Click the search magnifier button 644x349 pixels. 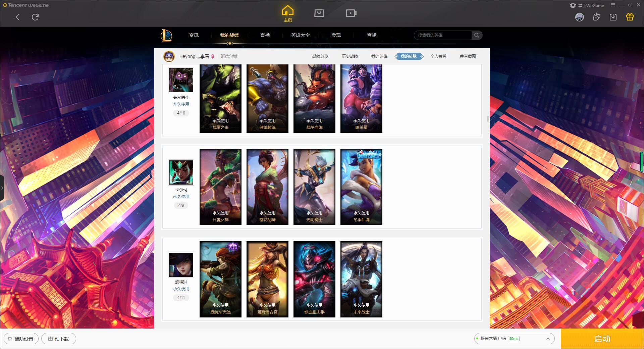[477, 35]
